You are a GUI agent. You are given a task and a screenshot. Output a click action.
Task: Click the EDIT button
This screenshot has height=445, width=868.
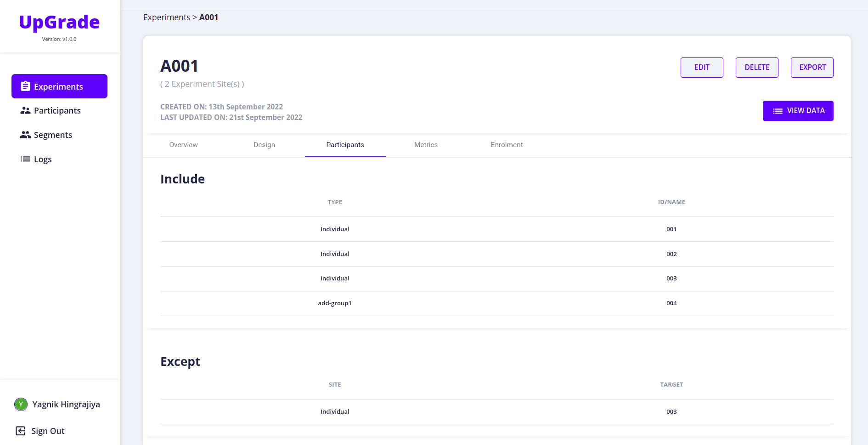(x=702, y=67)
